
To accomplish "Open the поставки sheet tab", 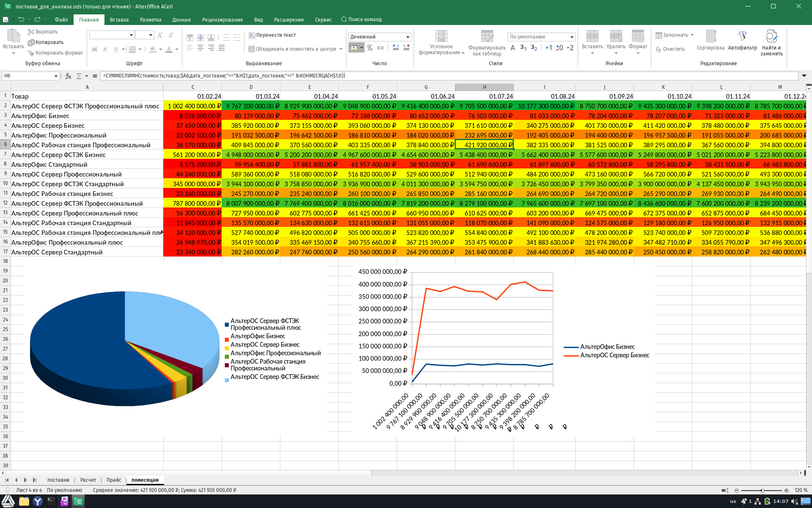I will pos(58,480).
